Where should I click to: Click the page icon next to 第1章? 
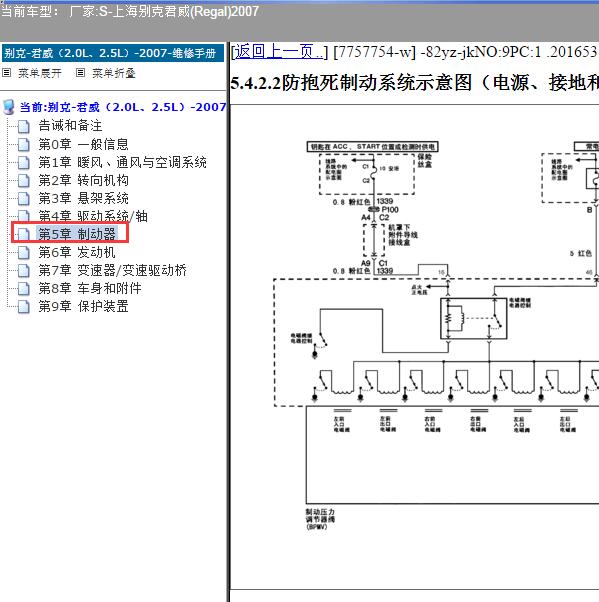click(24, 162)
